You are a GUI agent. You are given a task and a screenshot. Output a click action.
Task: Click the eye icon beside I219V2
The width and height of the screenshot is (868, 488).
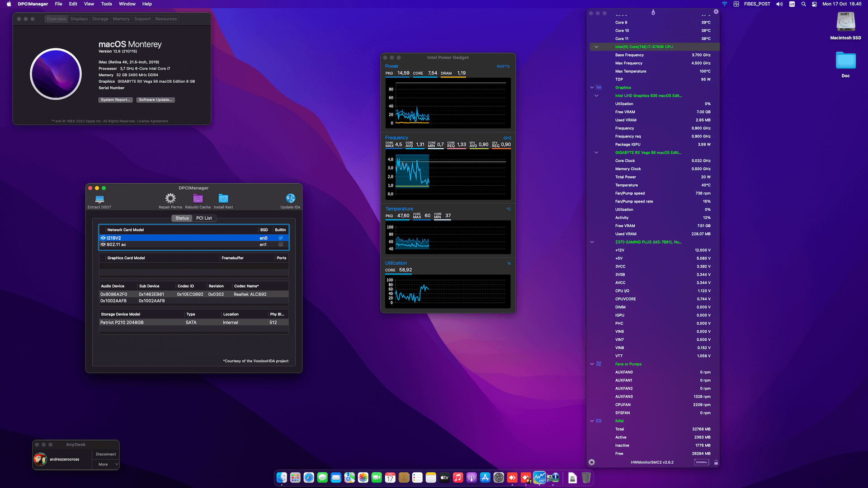(x=103, y=238)
